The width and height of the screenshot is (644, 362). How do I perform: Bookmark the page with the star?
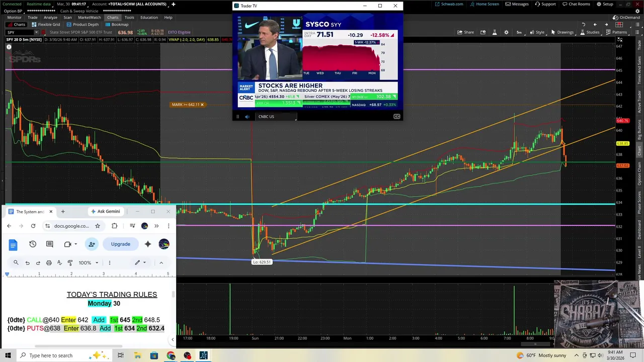click(98, 226)
